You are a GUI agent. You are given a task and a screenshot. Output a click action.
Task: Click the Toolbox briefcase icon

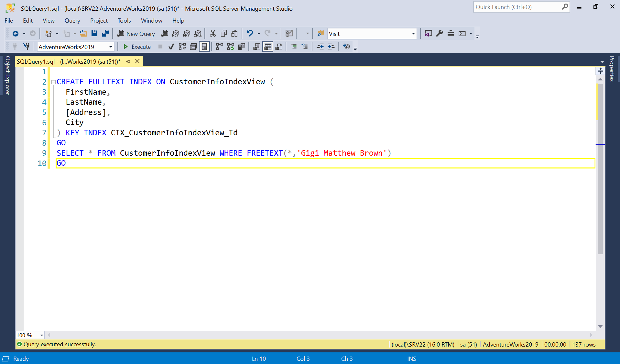click(x=451, y=34)
